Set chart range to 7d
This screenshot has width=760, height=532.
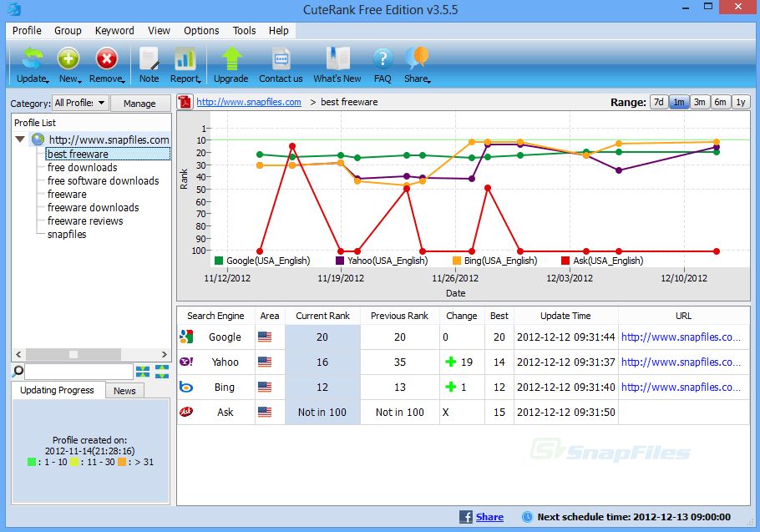coord(659,102)
